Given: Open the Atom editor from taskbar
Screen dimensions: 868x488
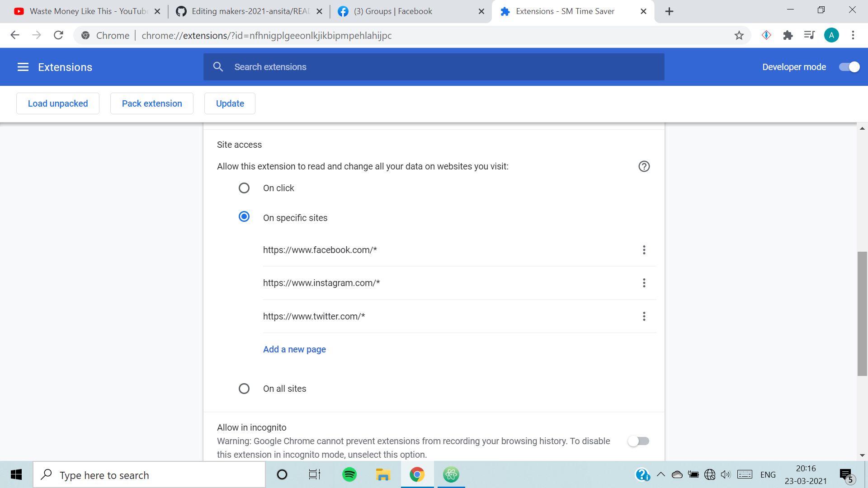Looking at the screenshot, I should coord(451,474).
